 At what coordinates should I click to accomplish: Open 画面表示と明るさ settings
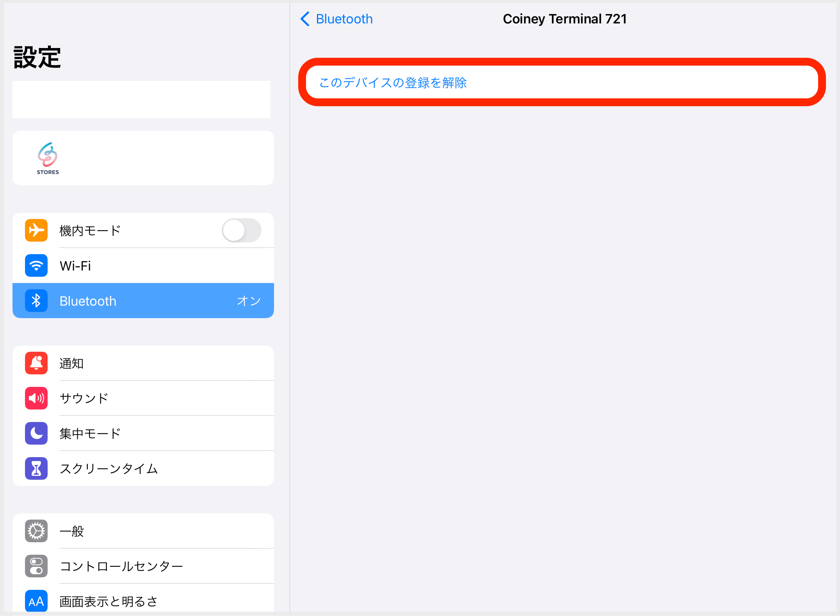(x=143, y=598)
